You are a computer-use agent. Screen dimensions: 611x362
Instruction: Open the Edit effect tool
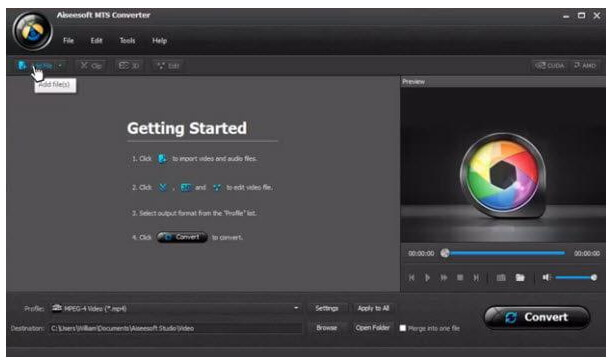coord(168,66)
